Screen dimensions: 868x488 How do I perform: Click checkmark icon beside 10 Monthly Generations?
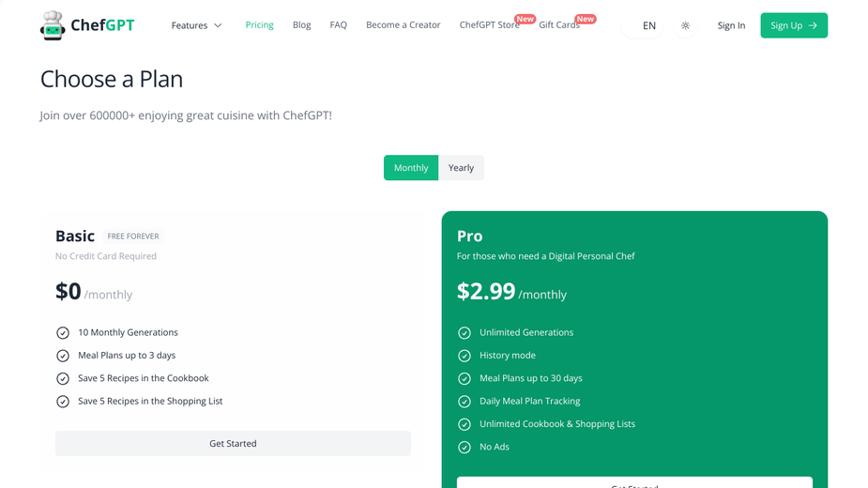tap(63, 333)
